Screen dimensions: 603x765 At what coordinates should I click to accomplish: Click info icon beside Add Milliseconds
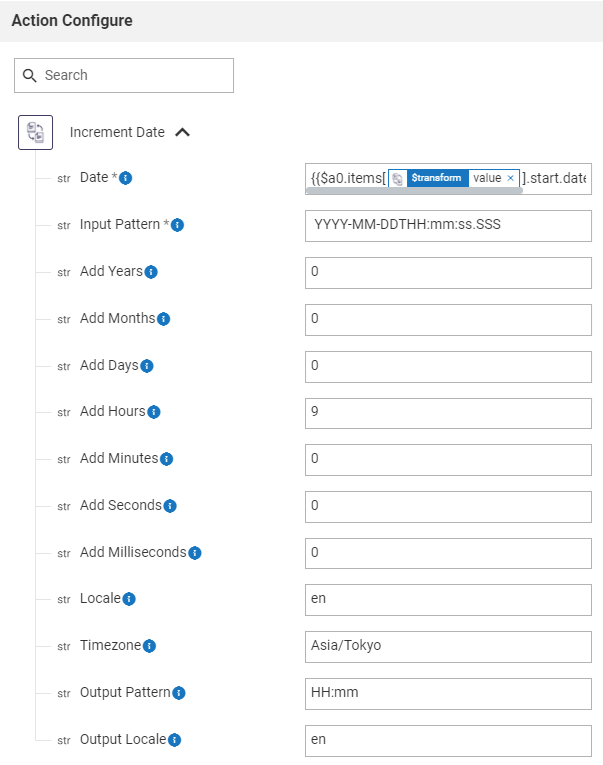(x=195, y=553)
